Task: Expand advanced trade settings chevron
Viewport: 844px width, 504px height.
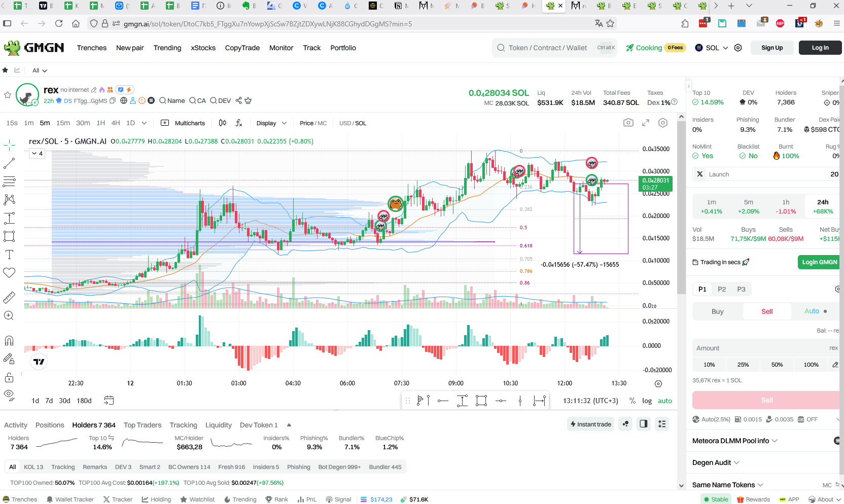Action: pyautogui.click(x=838, y=419)
